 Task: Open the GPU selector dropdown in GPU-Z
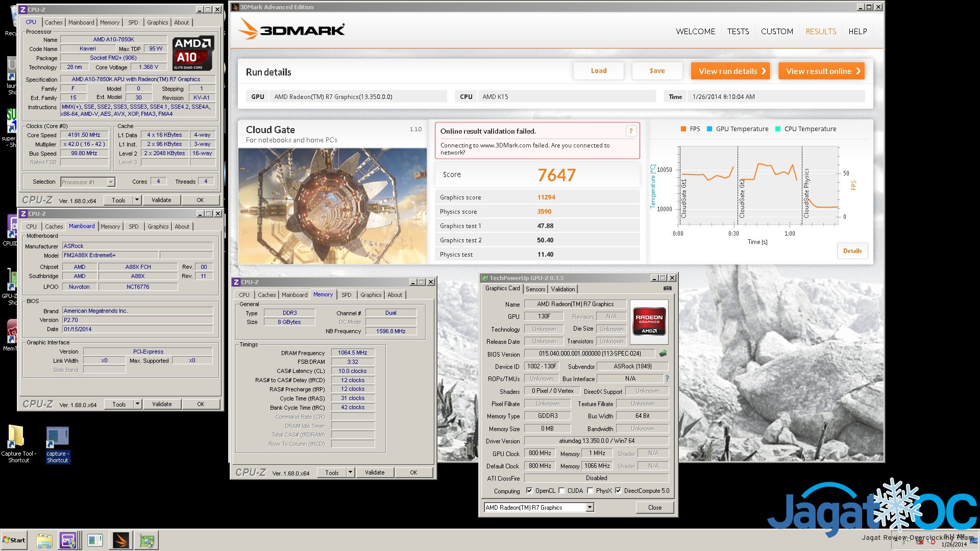click(x=590, y=508)
